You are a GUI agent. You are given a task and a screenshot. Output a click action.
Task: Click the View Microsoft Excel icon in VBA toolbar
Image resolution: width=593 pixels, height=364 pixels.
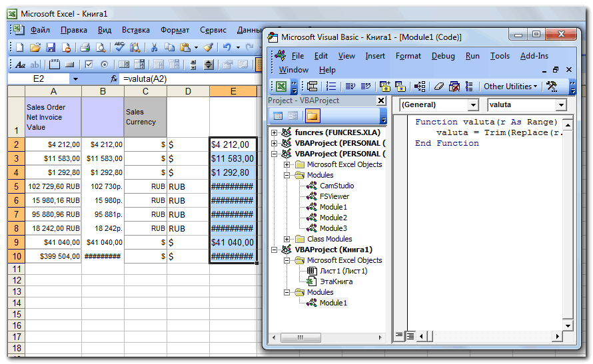click(x=281, y=87)
